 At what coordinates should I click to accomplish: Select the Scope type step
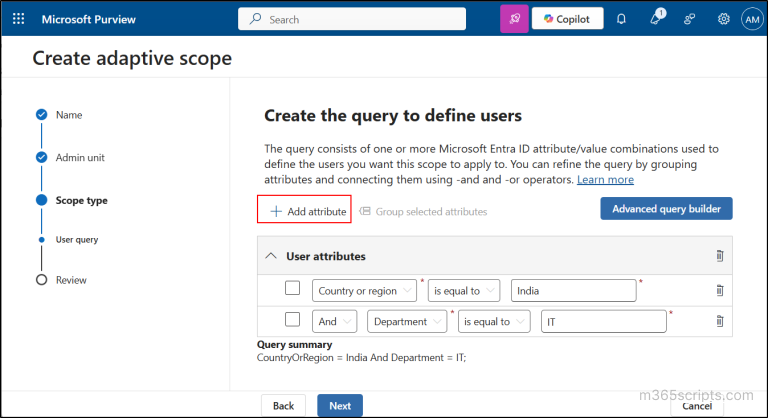(81, 200)
